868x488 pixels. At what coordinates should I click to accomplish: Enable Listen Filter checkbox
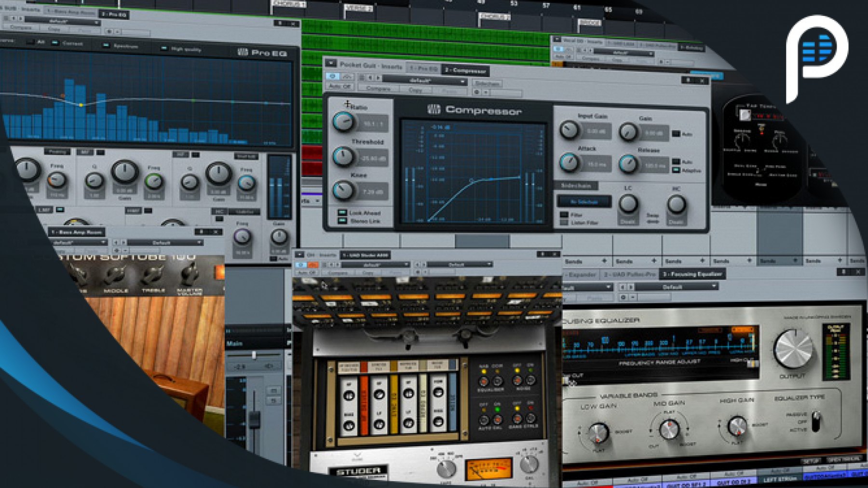tap(564, 222)
